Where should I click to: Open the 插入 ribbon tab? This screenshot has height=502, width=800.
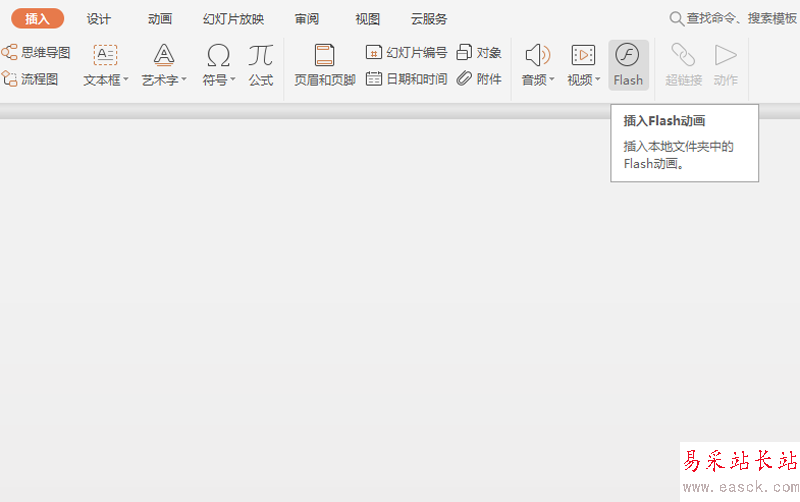click(x=37, y=19)
